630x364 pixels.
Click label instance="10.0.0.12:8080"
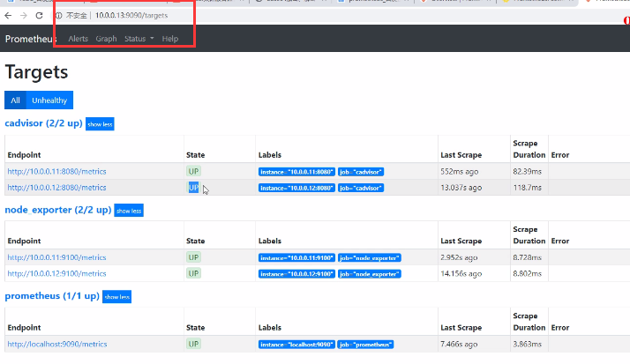(296, 188)
